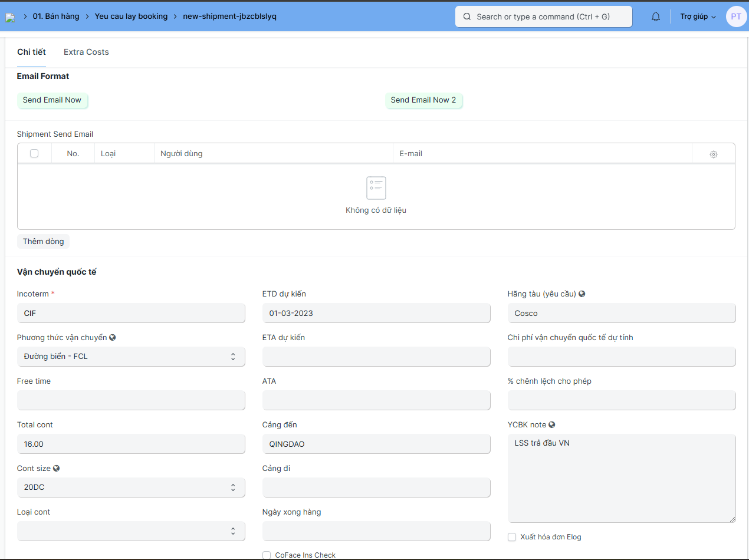The width and height of the screenshot is (749, 560).
Task: Open the table settings gear icon
Action: [714, 154]
